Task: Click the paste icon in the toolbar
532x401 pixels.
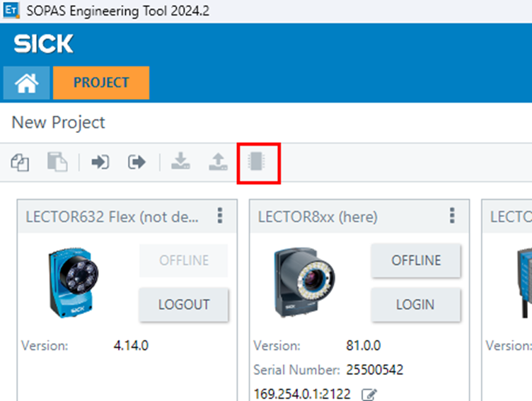Action: pyautogui.click(x=57, y=163)
